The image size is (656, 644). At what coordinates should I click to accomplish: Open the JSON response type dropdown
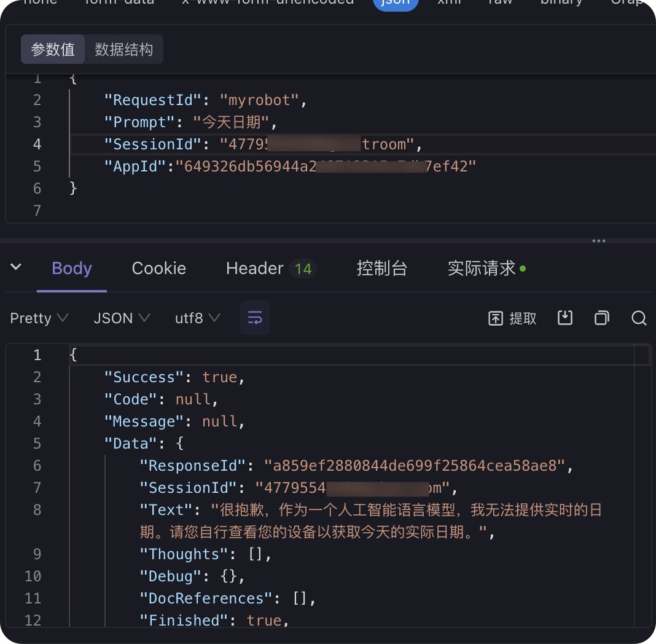pos(122,318)
